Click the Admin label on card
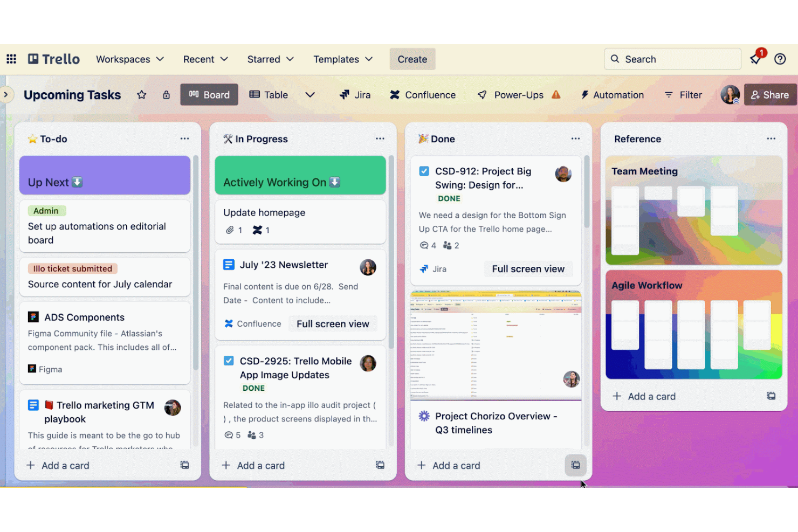798x532 pixels. 47,211
